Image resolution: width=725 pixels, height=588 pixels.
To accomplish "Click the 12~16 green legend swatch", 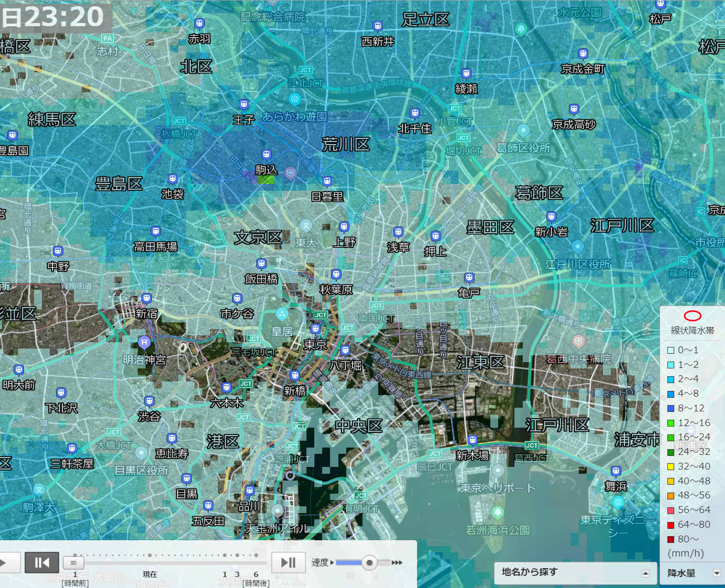I will (x=671, y=423).
